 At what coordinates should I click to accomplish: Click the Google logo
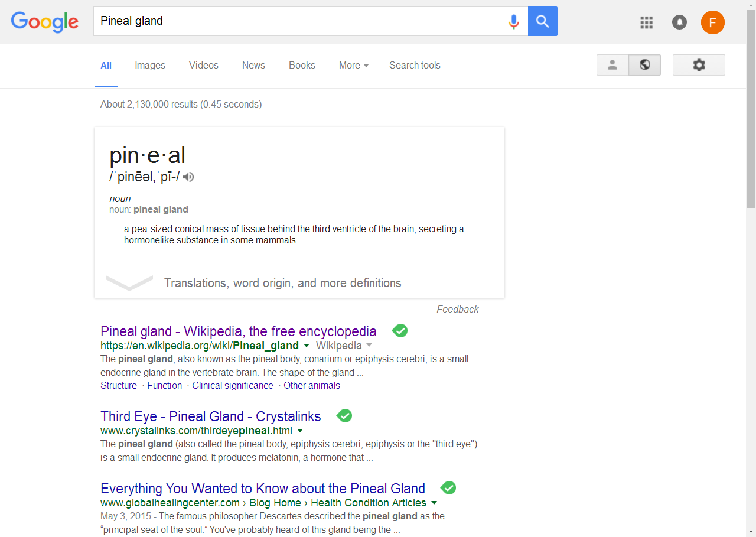pos(45,22)
